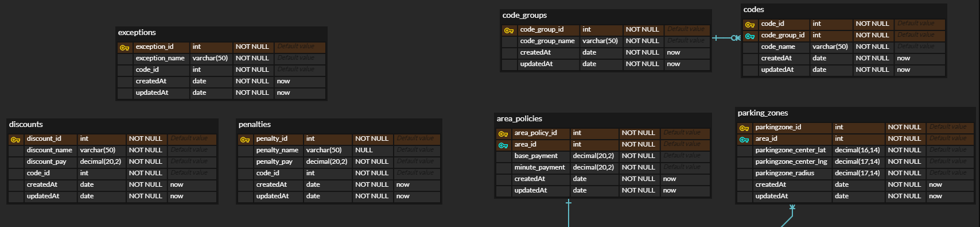Viewport: 980px width, 227px height.
Task: Click the NOT NULL cell of discount_pay
Action: pyautogui.click(x=146, y=161)
